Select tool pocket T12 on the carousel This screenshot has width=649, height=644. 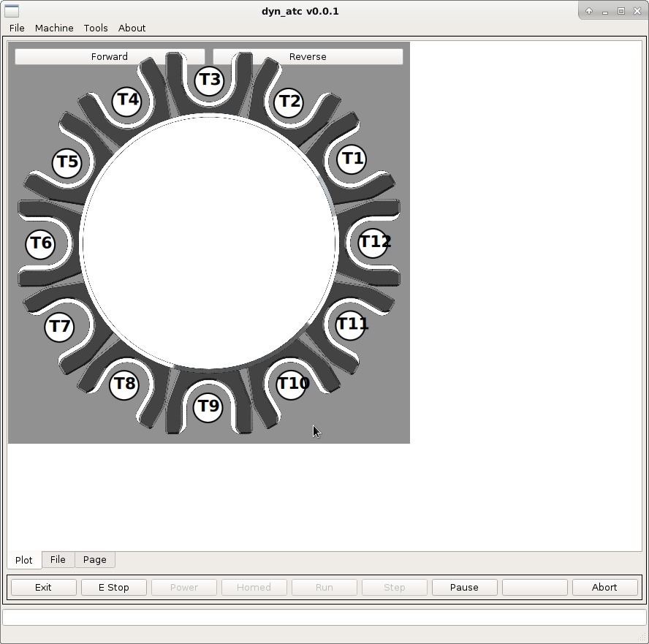click(x=373, y=243)
